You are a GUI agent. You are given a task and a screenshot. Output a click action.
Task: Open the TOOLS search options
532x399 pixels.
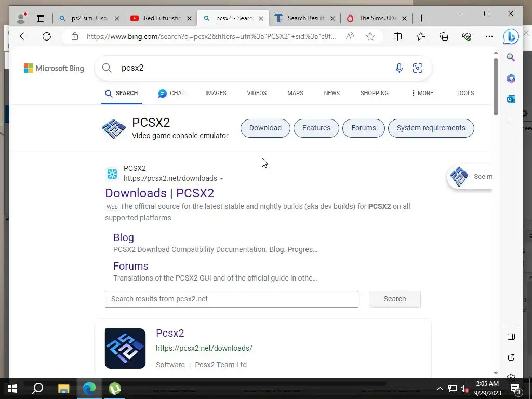465,93
